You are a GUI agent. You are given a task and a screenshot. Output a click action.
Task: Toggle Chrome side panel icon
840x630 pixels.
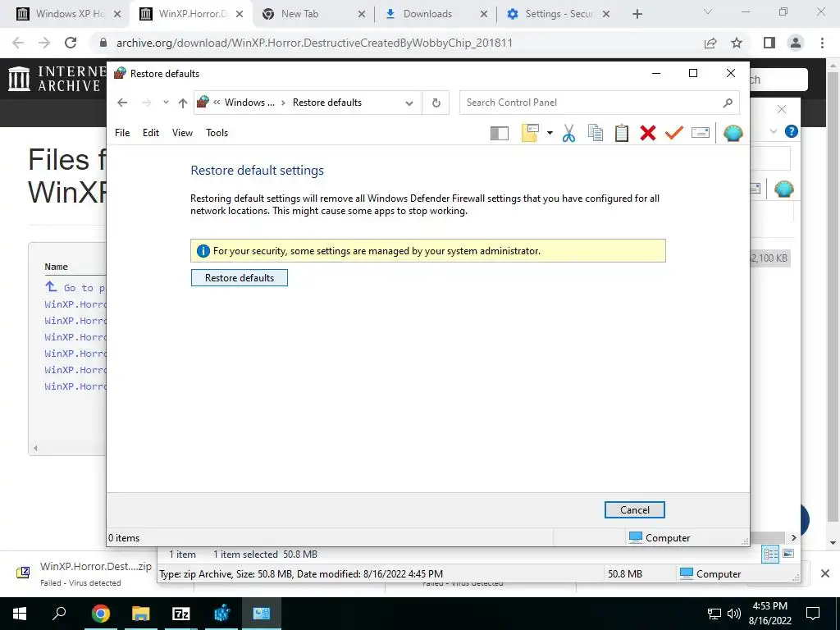point(769,43)
